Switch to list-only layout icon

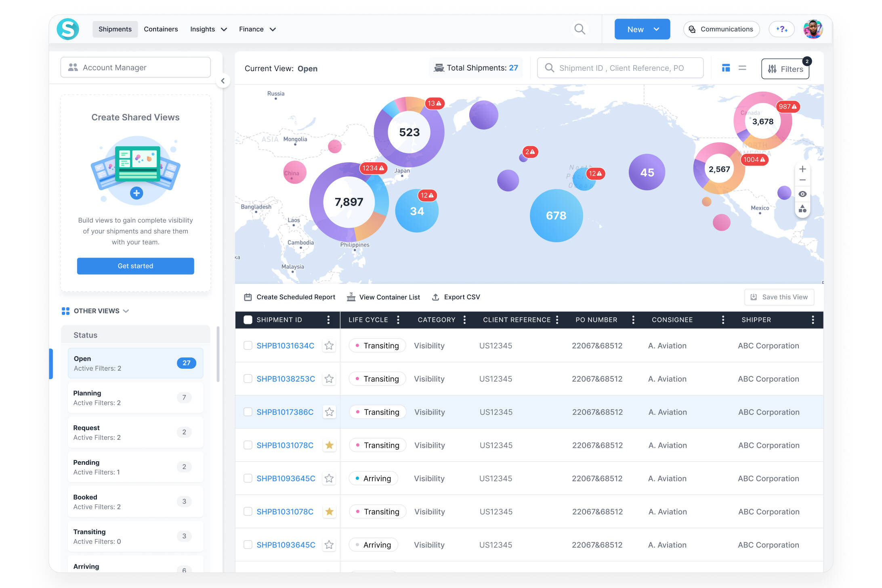click(742, 68)
